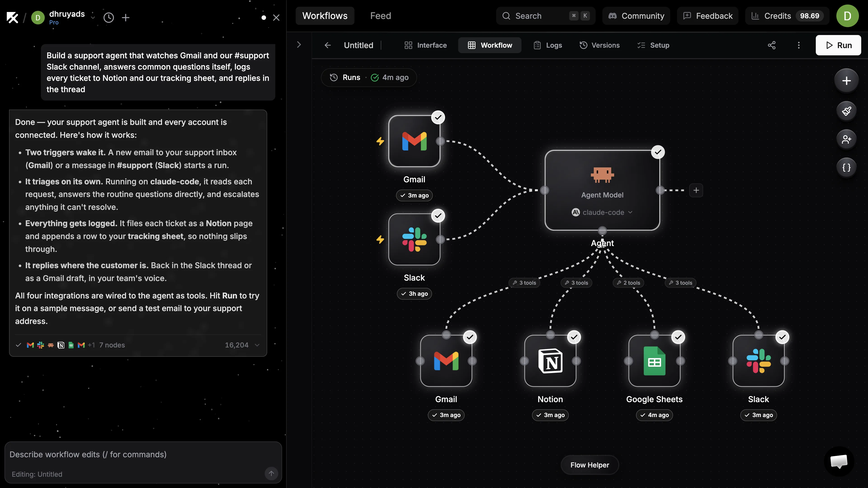
Task: Open the Logs tab
Action: tap(548, 45)
